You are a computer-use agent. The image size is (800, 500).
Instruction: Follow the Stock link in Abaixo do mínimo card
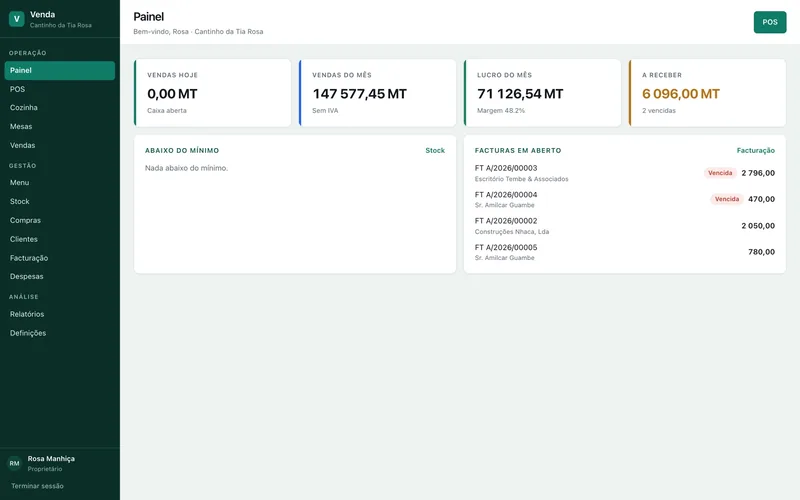point(435,151)
